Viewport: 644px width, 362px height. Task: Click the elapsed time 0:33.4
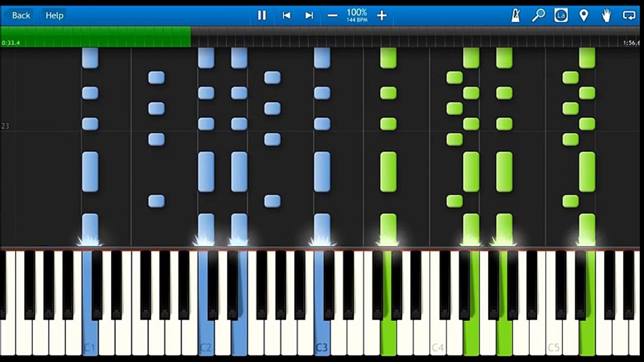[x=11, y=43]
